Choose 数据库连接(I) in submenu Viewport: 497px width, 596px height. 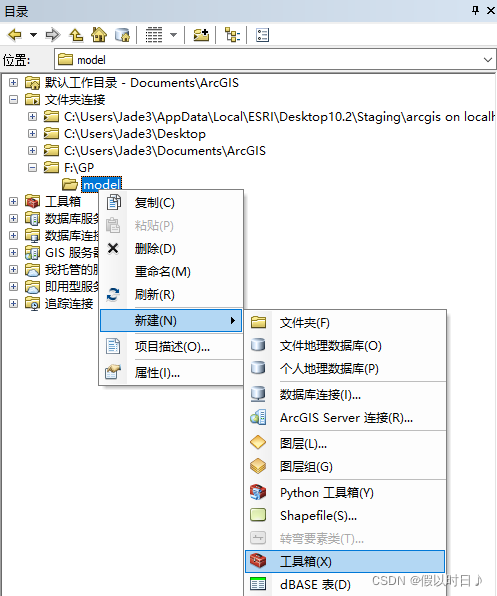[345, 395]
